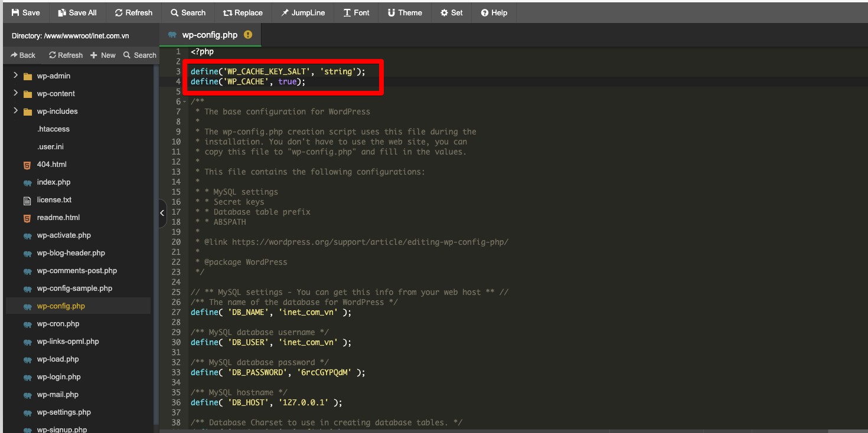Image resolution: width=868 pixels, height=433 pixels.
Task: Open the license.txt file name
Action: tap(54, 199)
